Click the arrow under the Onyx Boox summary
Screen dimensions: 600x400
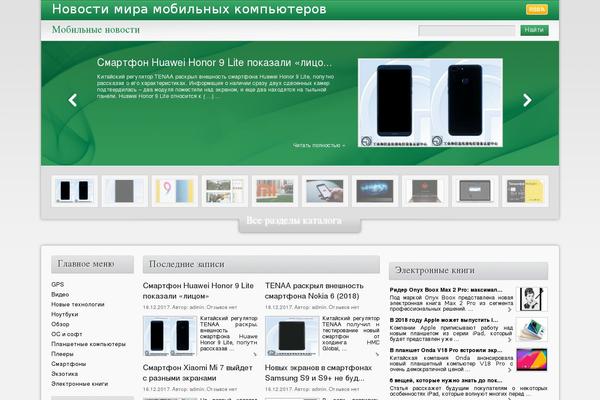[x=510, y=309]
